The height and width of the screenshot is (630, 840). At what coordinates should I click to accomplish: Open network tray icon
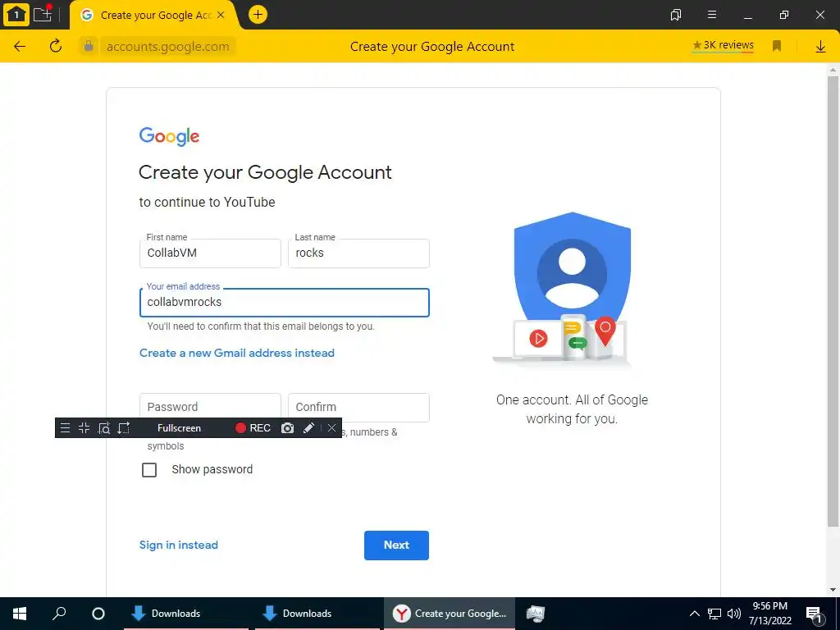click(x=714, y=614)
